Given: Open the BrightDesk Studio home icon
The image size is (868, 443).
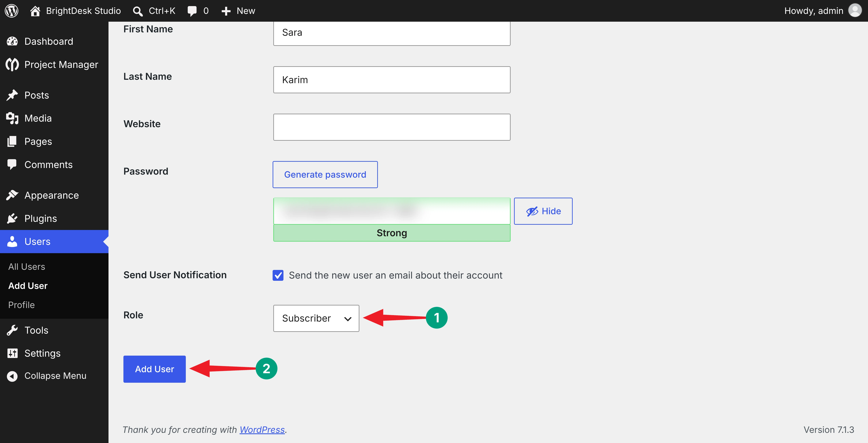Looking at the screenshot, I should [35, 11].
